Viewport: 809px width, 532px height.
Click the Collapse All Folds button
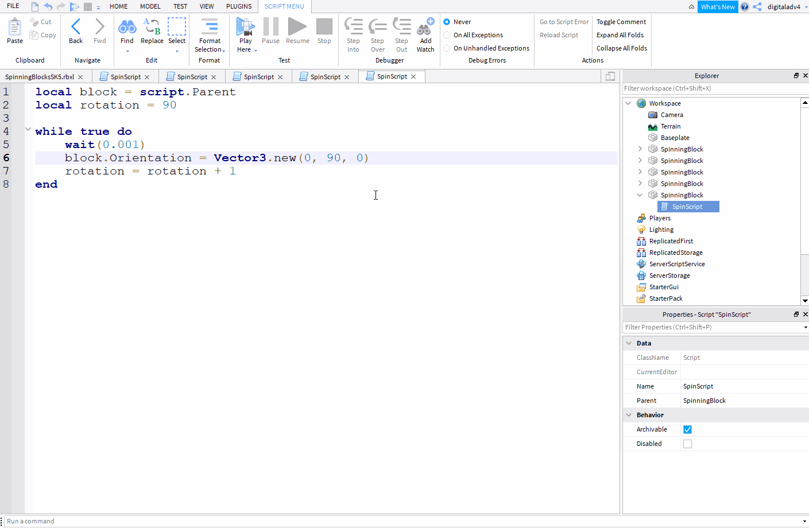click(622, 48)
